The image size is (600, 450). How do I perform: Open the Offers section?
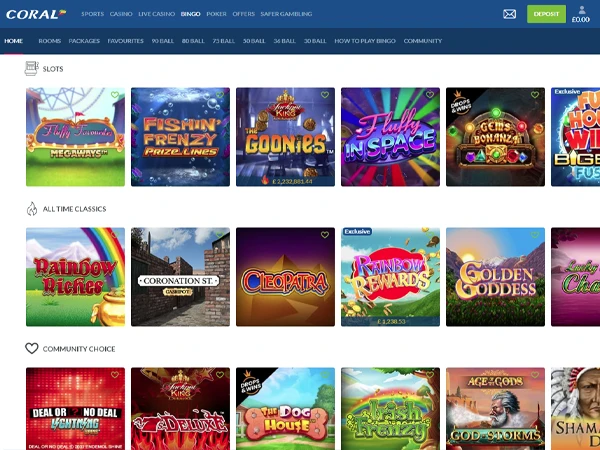click(243, 14)
